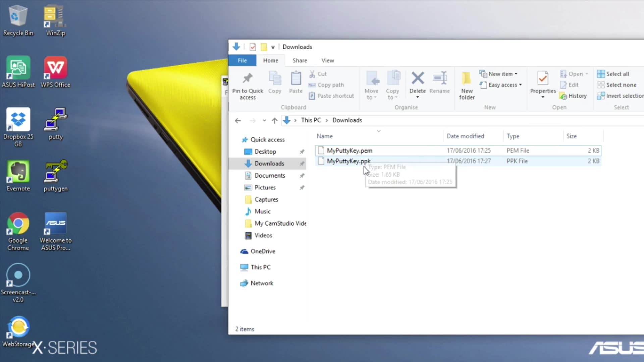The width and height of the screenshot is (644, 362).
Task: Click the Properties icon in the ribbon
Action: point(543,79)
